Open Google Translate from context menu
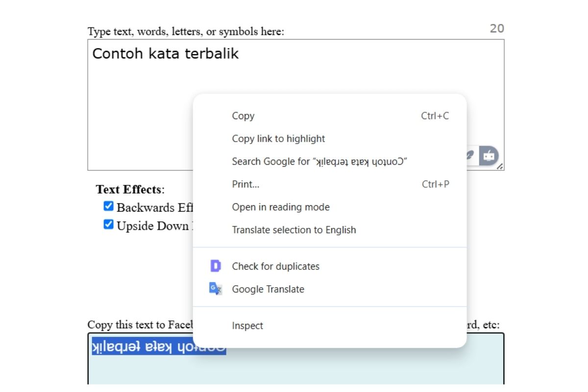588x392 pixels. pyautogui.click(x=268, y=289)
